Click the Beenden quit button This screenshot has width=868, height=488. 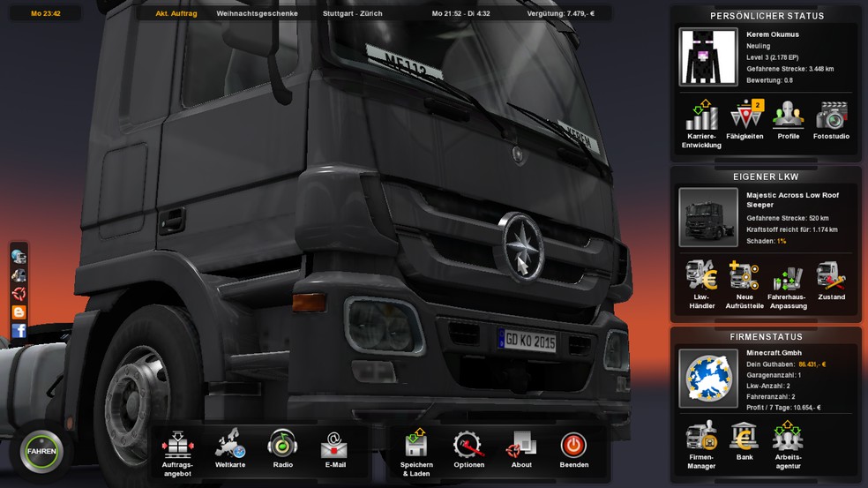click(573, 445)
